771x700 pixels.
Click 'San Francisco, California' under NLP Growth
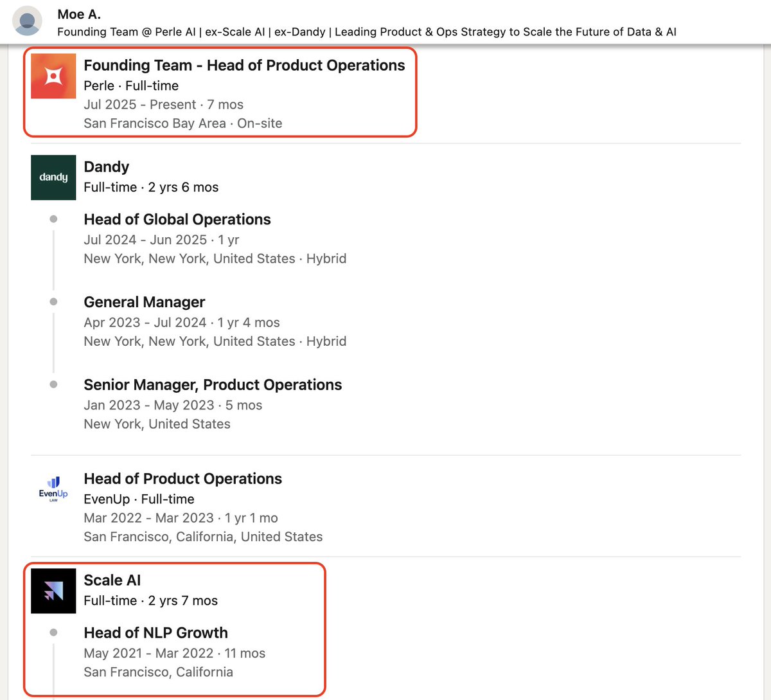158,672
